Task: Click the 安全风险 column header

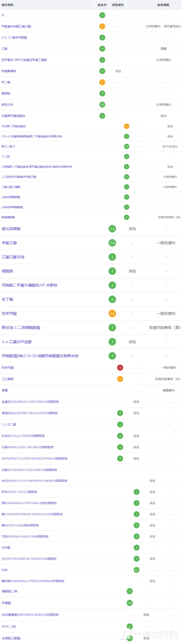Action: [163, 5]
